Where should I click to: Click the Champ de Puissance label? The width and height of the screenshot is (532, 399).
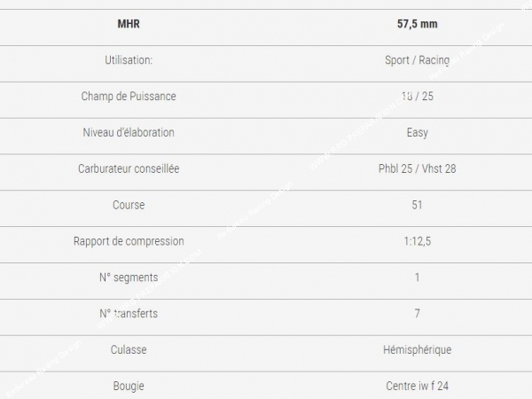(129, 97)
